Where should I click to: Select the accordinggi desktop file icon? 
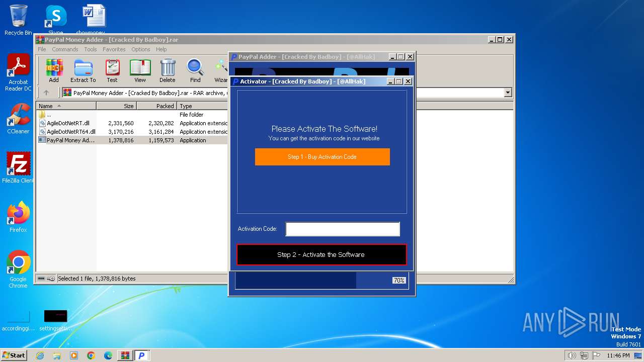pyautogui.click(x=18, y=320)
